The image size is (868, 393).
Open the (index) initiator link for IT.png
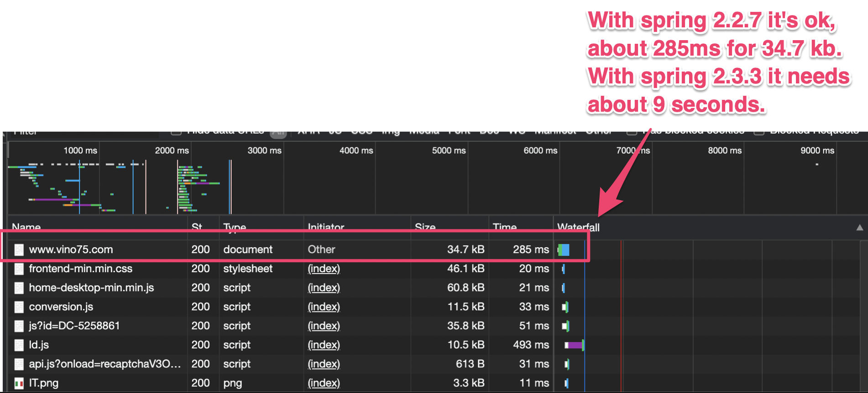[324, 383]
